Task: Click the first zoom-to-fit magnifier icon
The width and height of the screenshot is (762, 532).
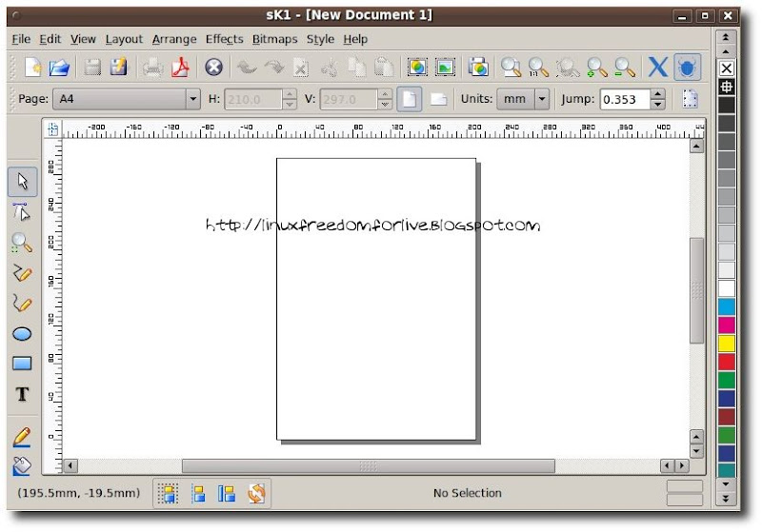Action: click(x=511, y=67)
